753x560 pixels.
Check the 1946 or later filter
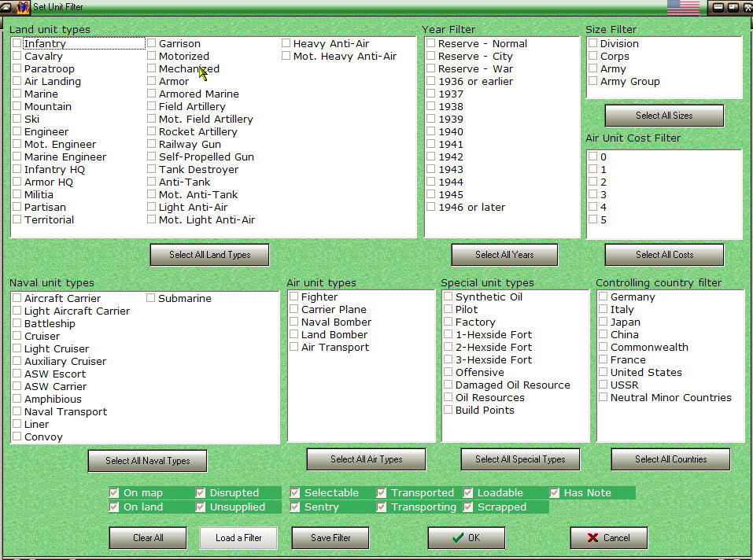coord(431,207)
